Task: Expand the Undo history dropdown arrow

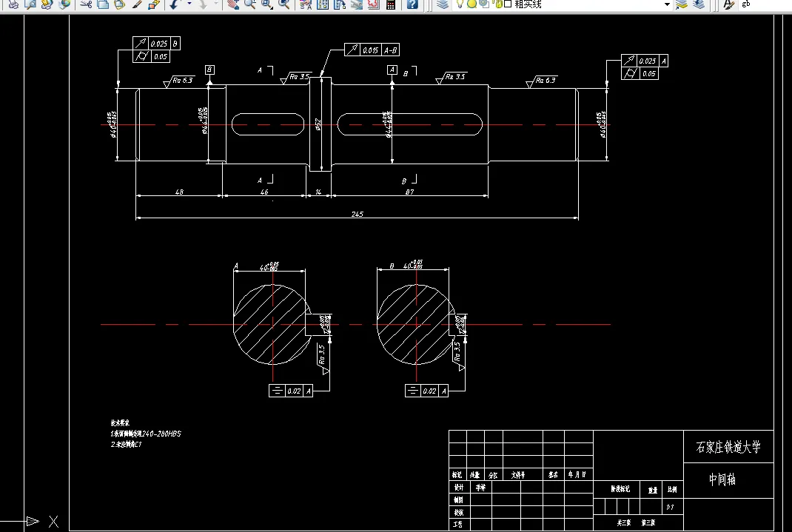Action: (189, 4)
